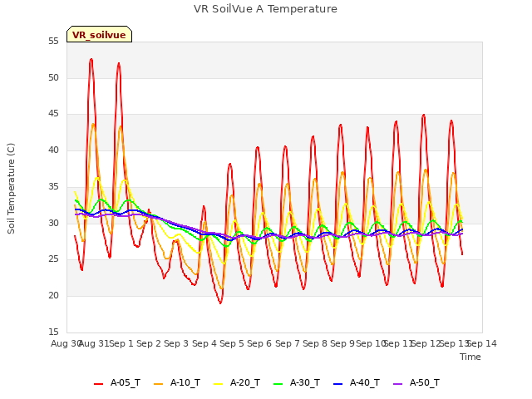This screenshot has width=532, height=399.
Task: Click the Sep 3 x-axis tick label
Action: (176, 343)
